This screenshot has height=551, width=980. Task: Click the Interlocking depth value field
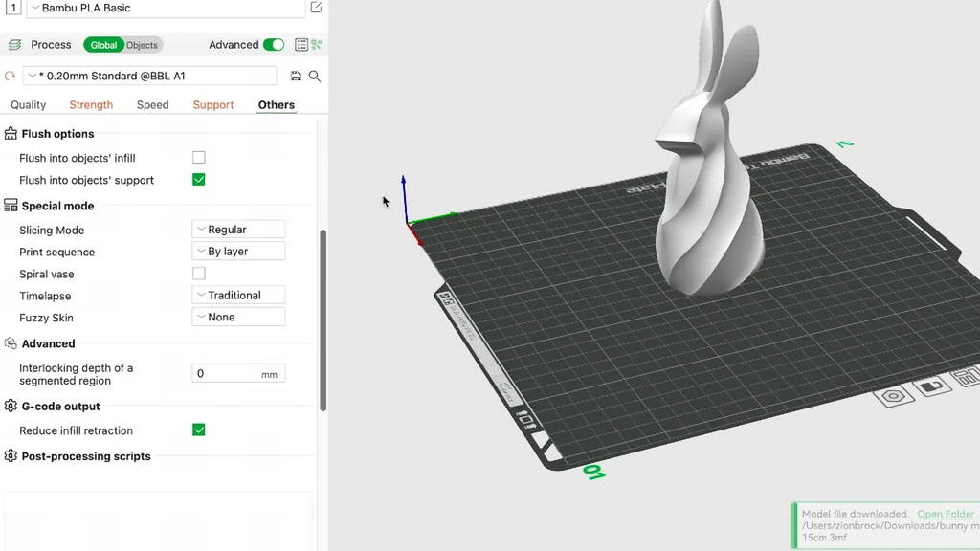[x=238, y=374]
